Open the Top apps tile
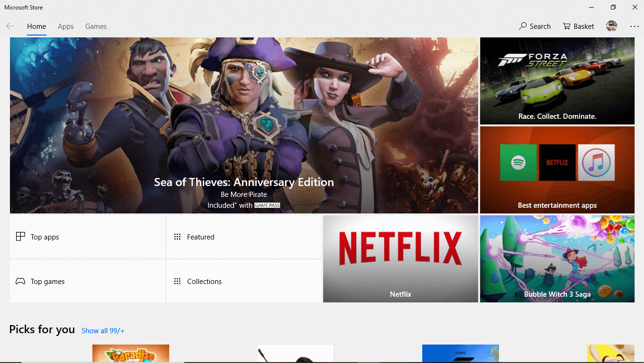This screenshot has height=363, width=644. point(88,237)
